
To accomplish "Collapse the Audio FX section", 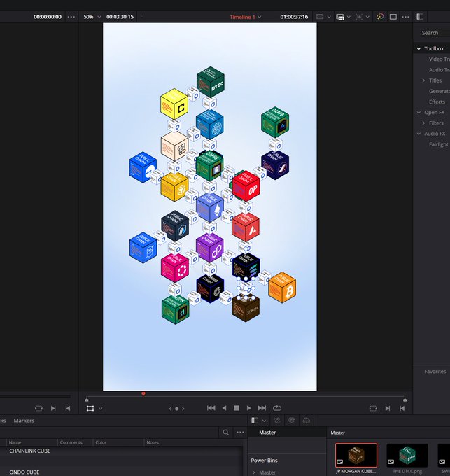I will [x=419, y=134].
